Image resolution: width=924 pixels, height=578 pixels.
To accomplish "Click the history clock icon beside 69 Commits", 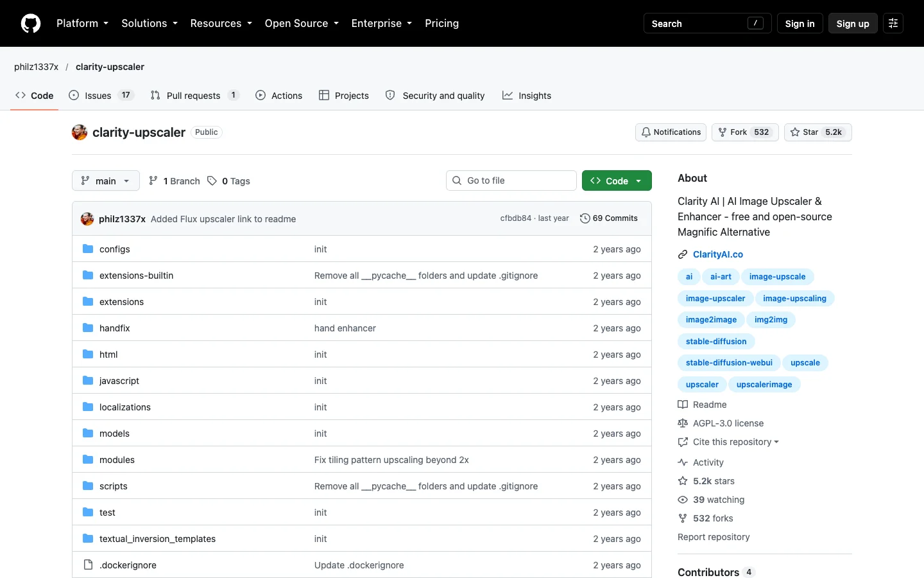I will (585, 218).
